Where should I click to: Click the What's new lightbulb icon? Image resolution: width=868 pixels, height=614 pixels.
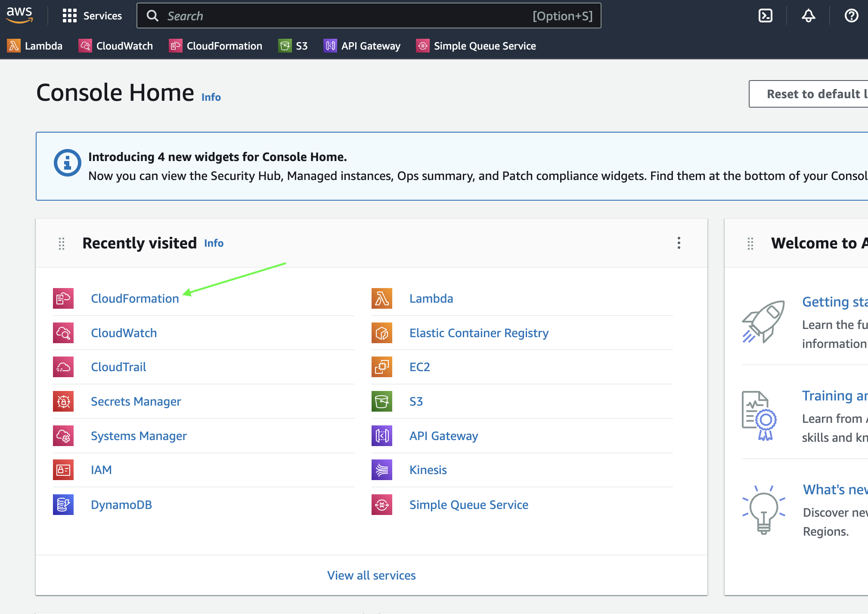[x=764, y=510]
